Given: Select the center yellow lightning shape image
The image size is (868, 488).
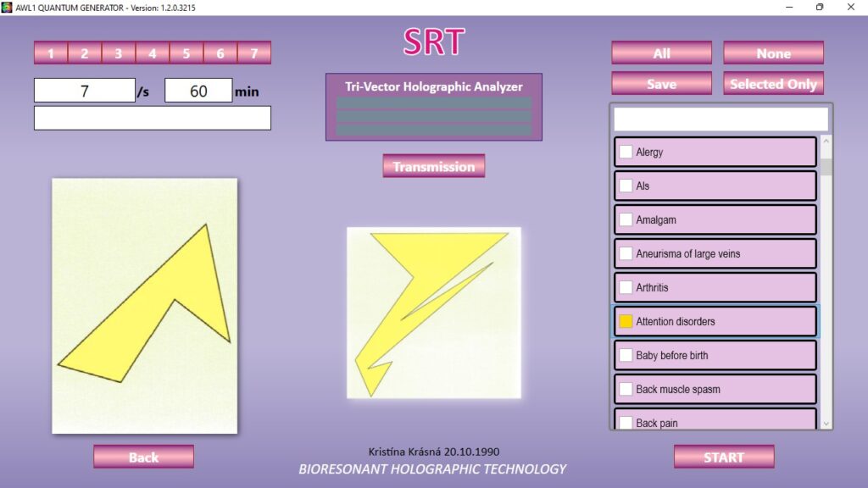Looking at the screenshot, I should click(x=433, y=313).
